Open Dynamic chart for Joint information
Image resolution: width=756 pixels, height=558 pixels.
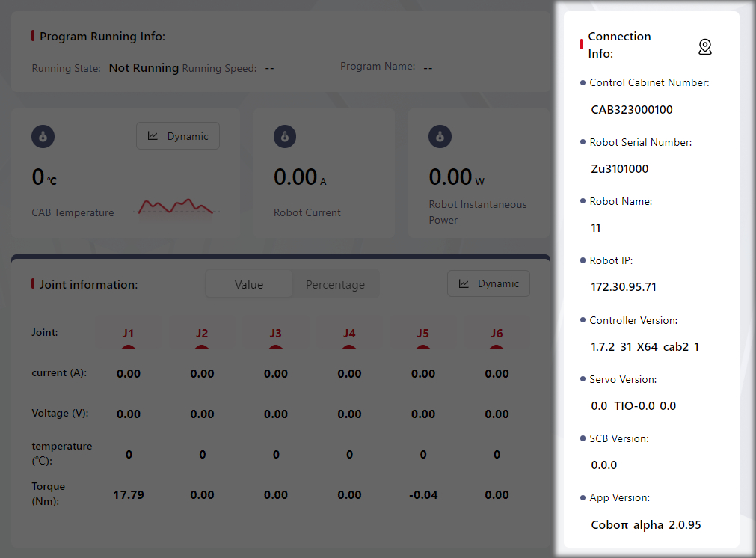point(488,284)
